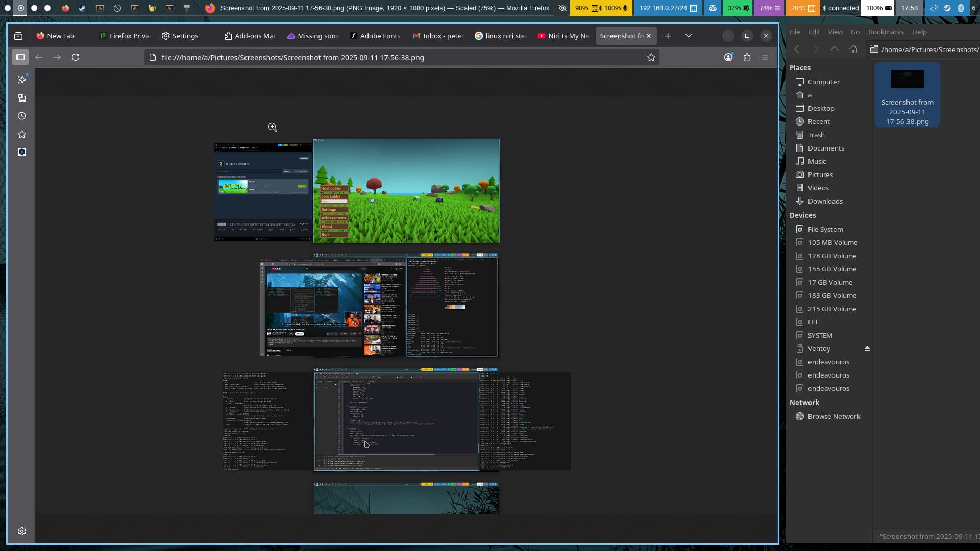Select the Screenshot PNG file thumbnail
980x551 pixels.
[907, 80]
